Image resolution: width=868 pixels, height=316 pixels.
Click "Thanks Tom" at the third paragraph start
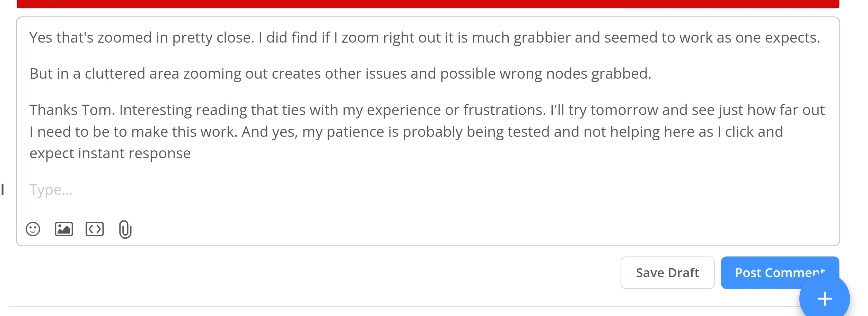72,110
